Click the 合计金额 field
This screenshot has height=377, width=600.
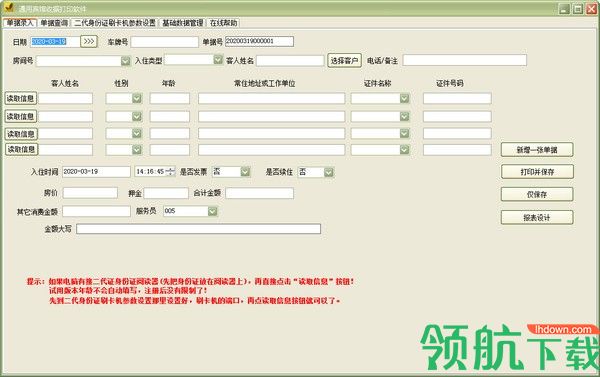[259, 193]
